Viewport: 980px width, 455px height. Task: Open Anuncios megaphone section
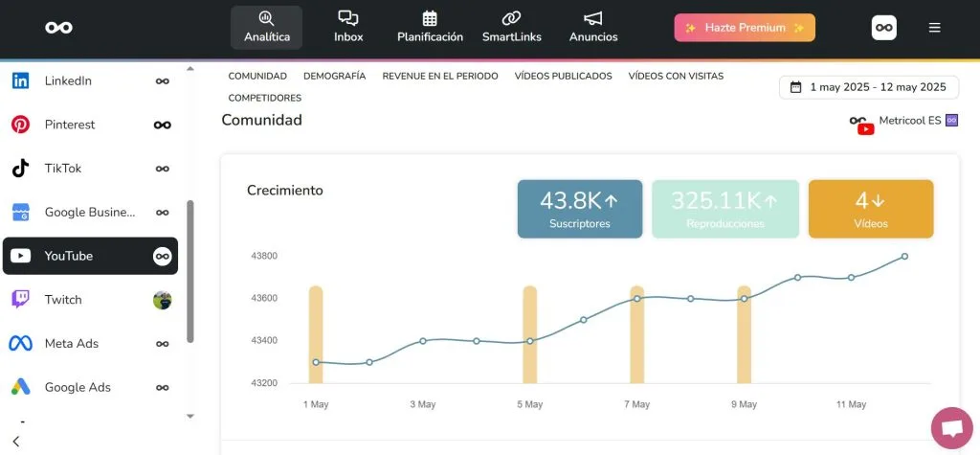pos(593,27)
